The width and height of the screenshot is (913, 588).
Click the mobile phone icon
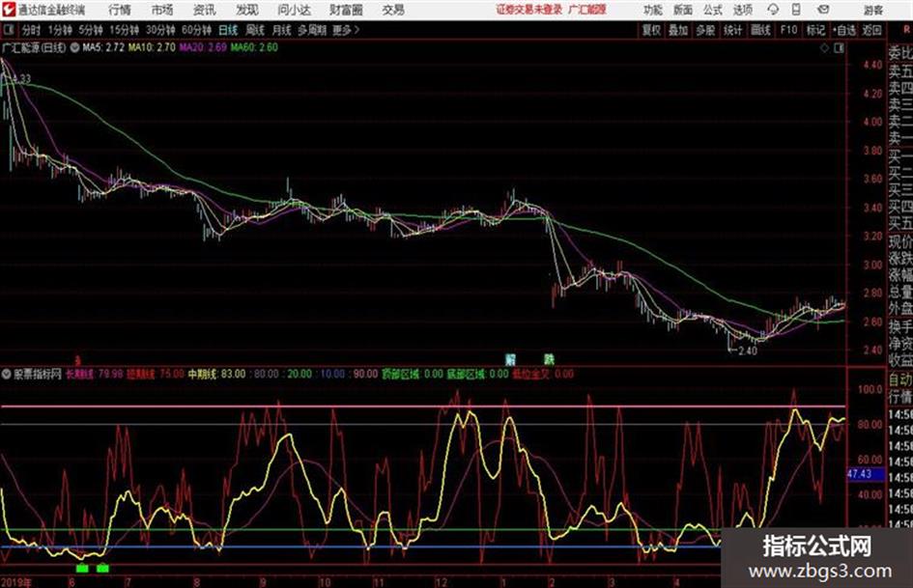(x=796, y=10)
